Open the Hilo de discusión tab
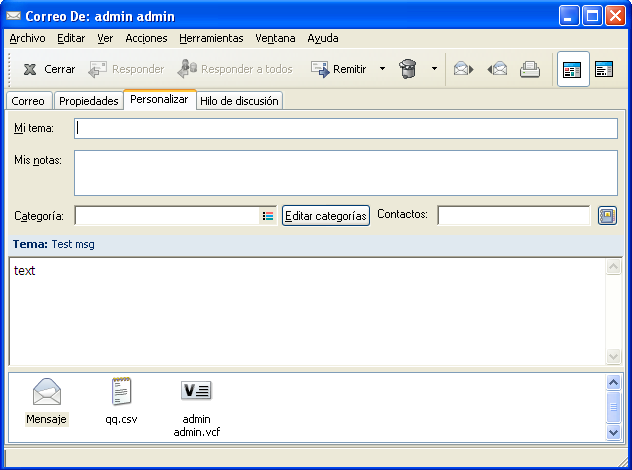The height and width of the screenshot is (470, 632). 239,101
